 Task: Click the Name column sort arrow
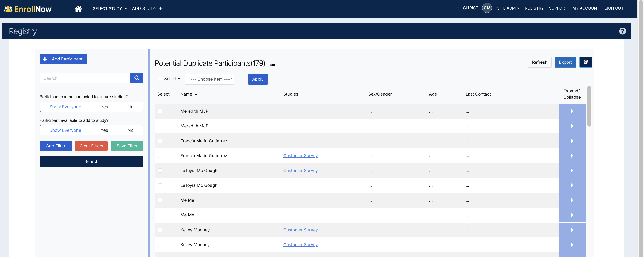pyautogui.click(x=196, y=94)
